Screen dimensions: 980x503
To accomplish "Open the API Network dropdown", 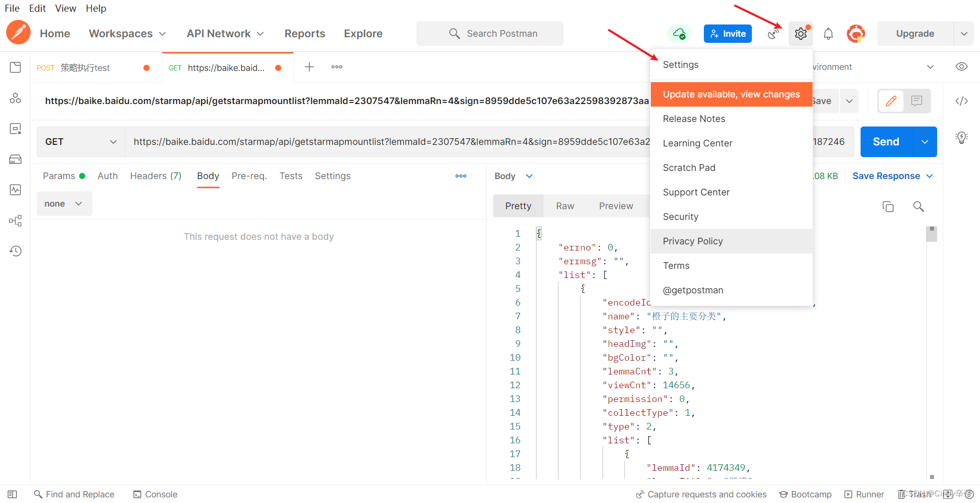I will pos(225,34).
